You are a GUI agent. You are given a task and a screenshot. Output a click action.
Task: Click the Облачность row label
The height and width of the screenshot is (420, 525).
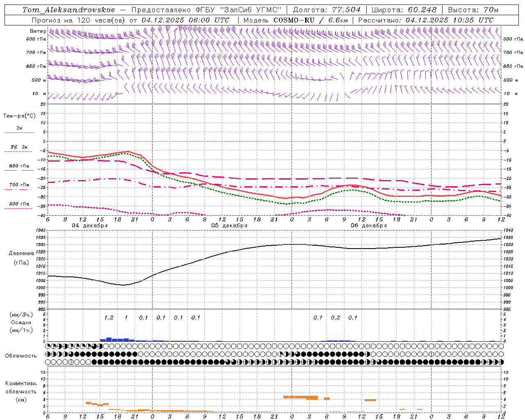coord(21,356)
